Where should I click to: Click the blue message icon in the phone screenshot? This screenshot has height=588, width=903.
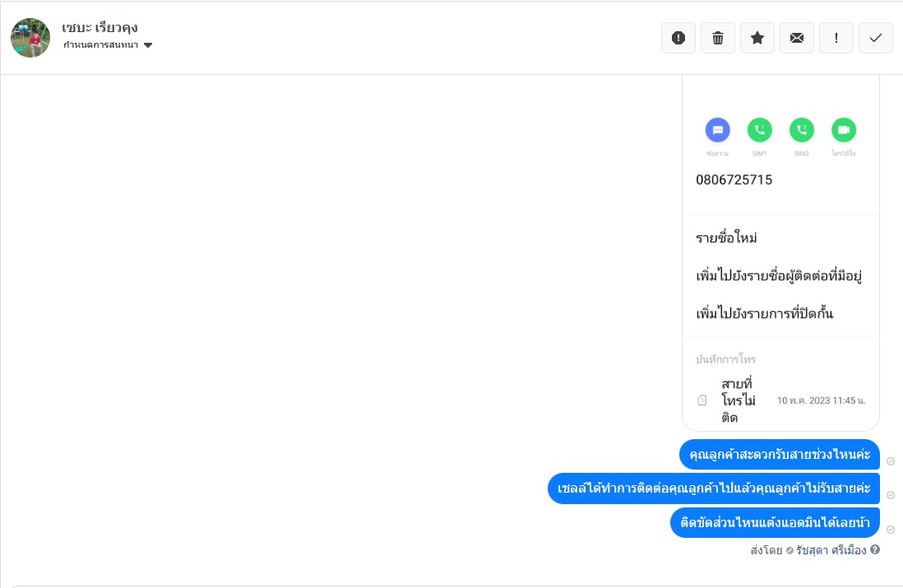point(717,130)
